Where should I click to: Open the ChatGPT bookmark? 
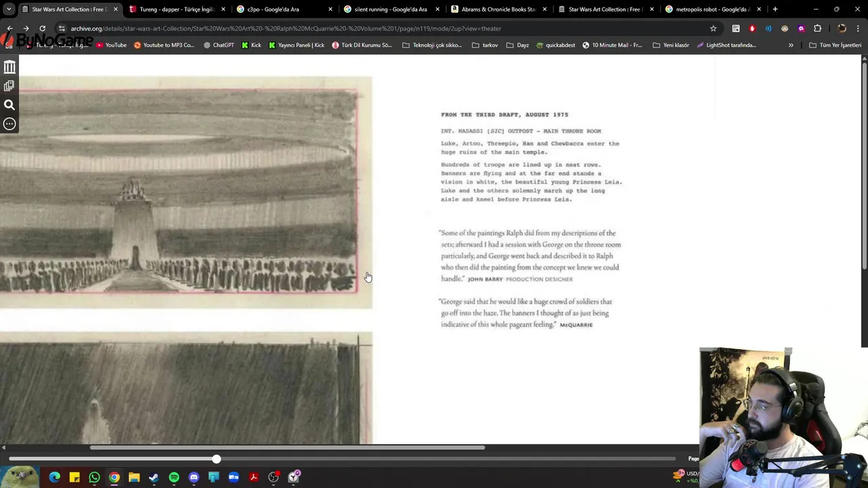coord(218,45)
